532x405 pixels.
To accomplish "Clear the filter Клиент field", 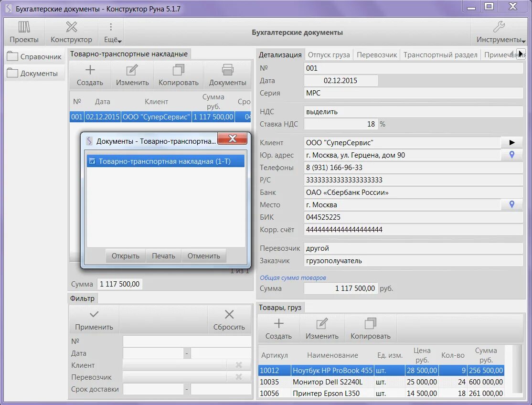I will 239,365.
